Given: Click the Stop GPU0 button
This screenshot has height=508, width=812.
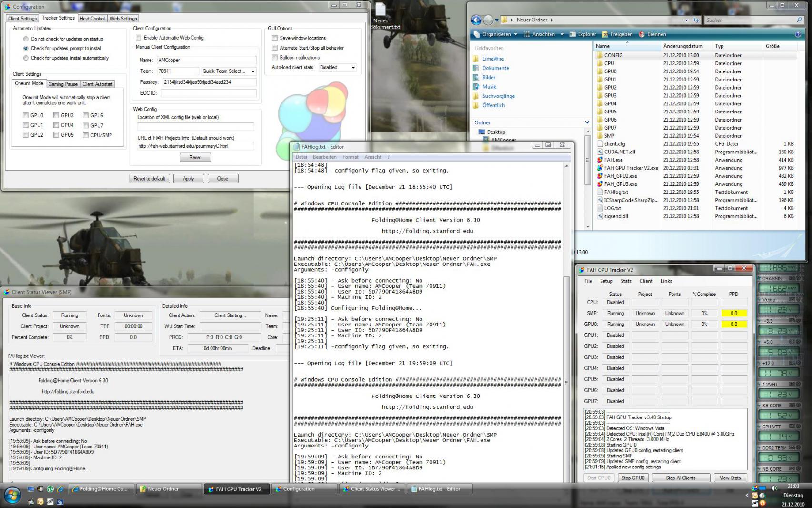Looking at the screenshot, I should (633, 478).
